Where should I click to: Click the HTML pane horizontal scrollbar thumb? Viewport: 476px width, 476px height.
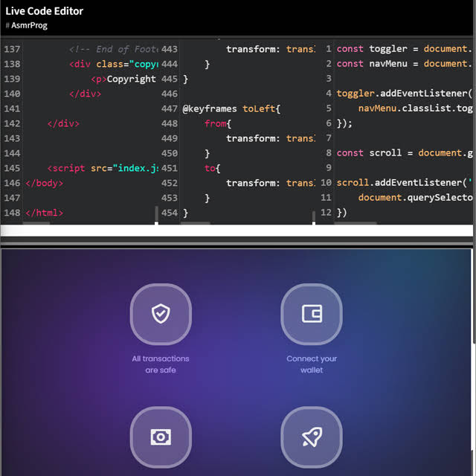click(37, 222)
